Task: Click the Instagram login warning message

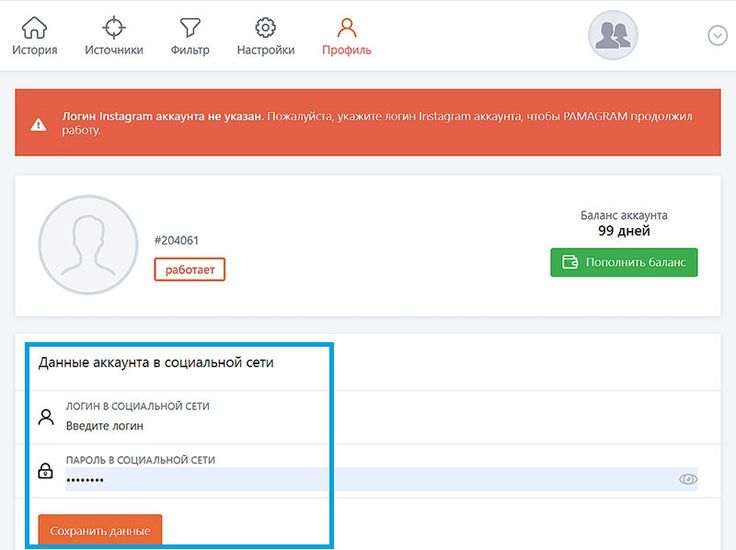Action: (377, 123)
